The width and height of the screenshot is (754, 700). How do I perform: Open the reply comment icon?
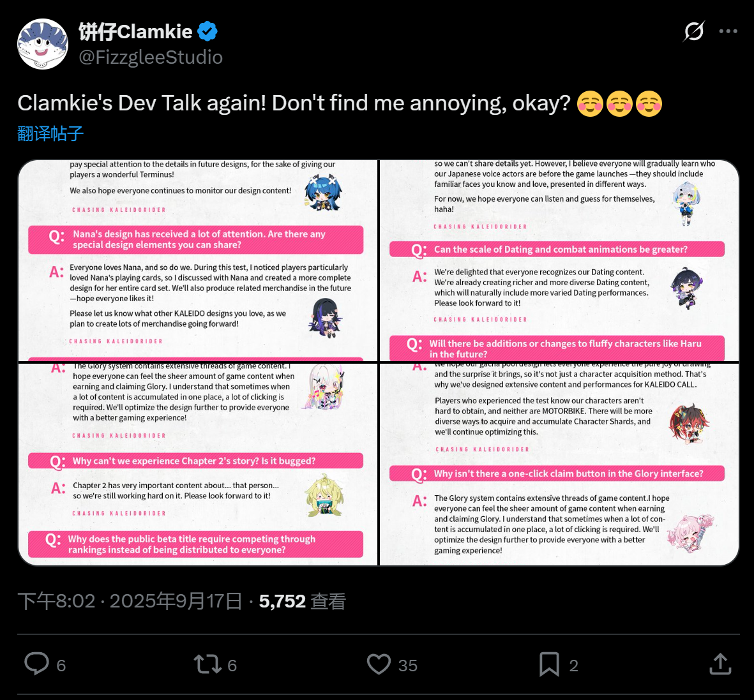point(36,664)
